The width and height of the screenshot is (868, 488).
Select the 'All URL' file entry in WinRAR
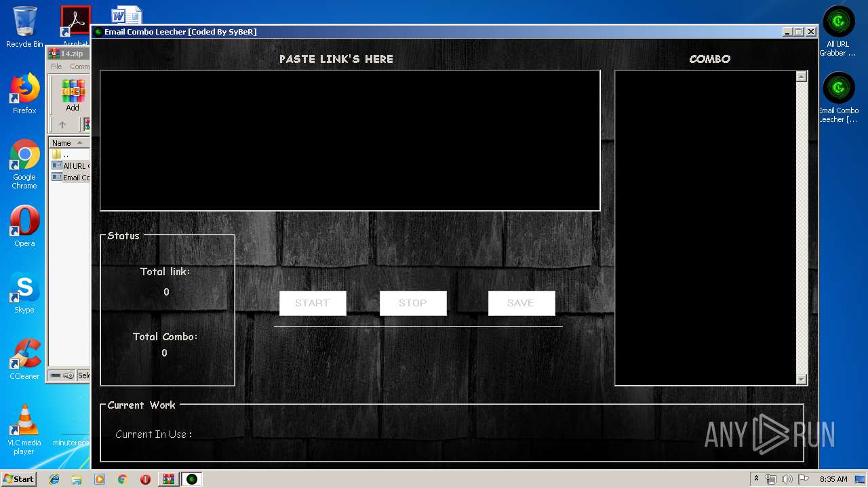70,166
